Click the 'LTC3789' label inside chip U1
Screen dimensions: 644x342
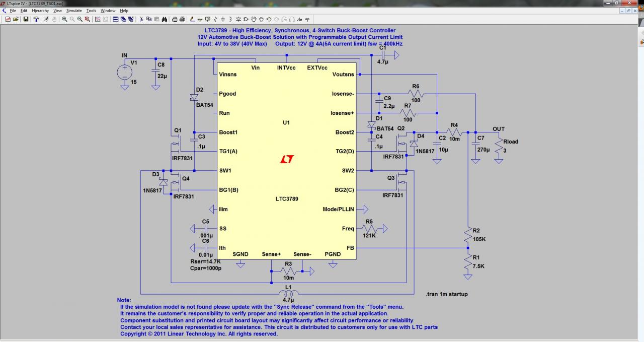(287, 199)
